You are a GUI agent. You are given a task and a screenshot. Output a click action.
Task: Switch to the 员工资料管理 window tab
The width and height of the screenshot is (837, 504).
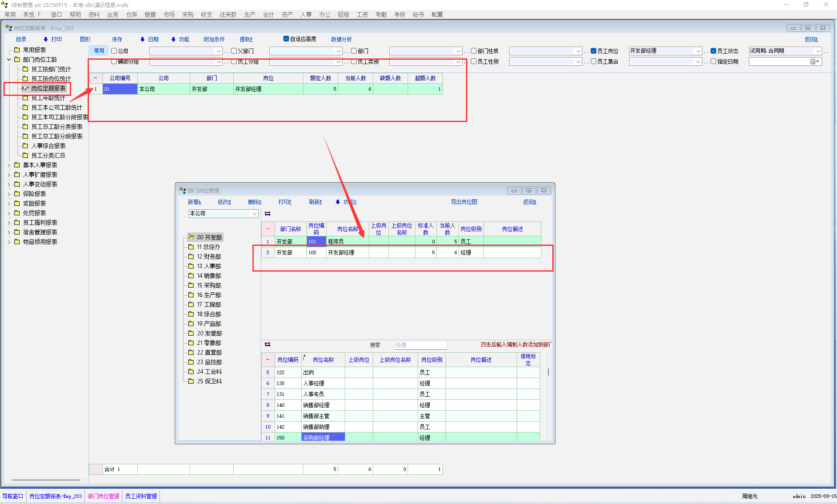[141, 496]
